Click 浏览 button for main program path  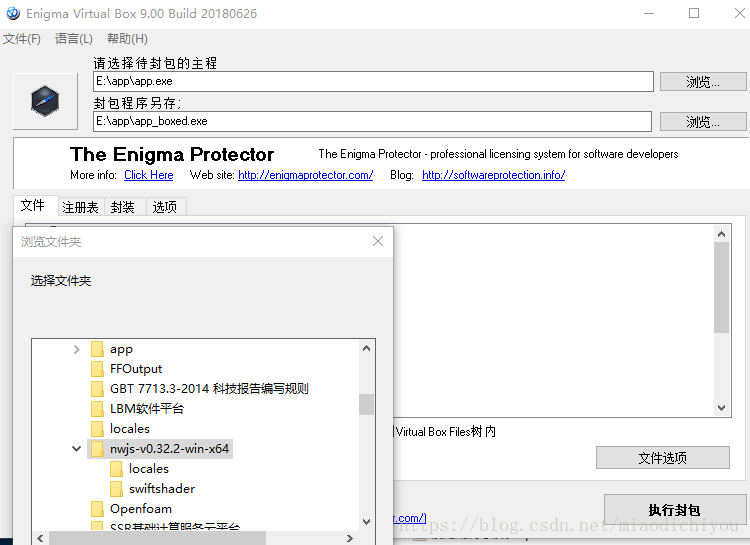703,82
